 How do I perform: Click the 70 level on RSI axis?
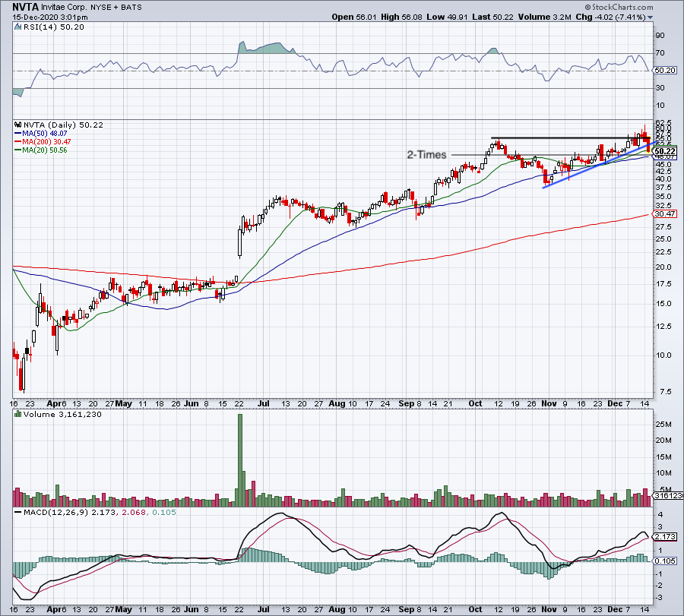[x=660, y=52]
